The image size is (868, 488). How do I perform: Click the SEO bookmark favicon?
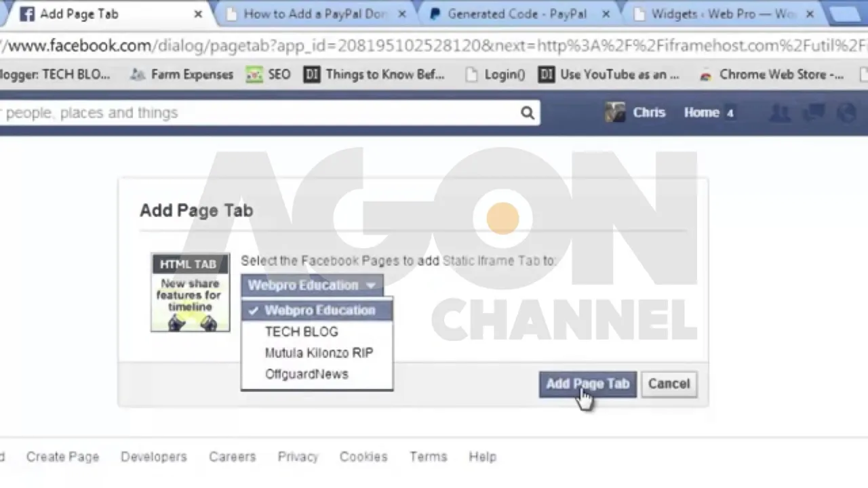click(x=254, y=75)
